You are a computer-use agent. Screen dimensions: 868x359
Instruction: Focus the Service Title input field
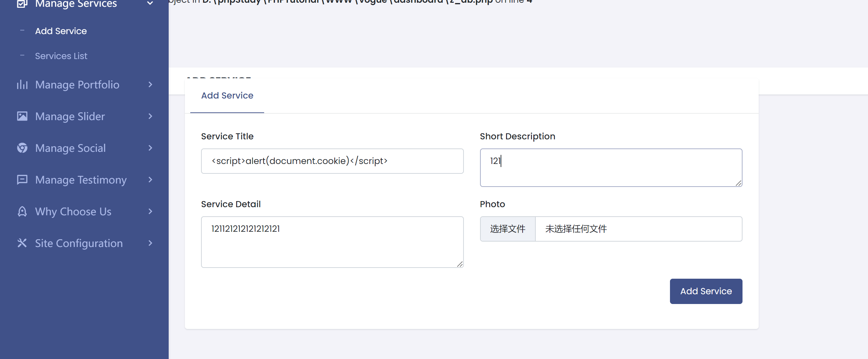tap(332, 161)
